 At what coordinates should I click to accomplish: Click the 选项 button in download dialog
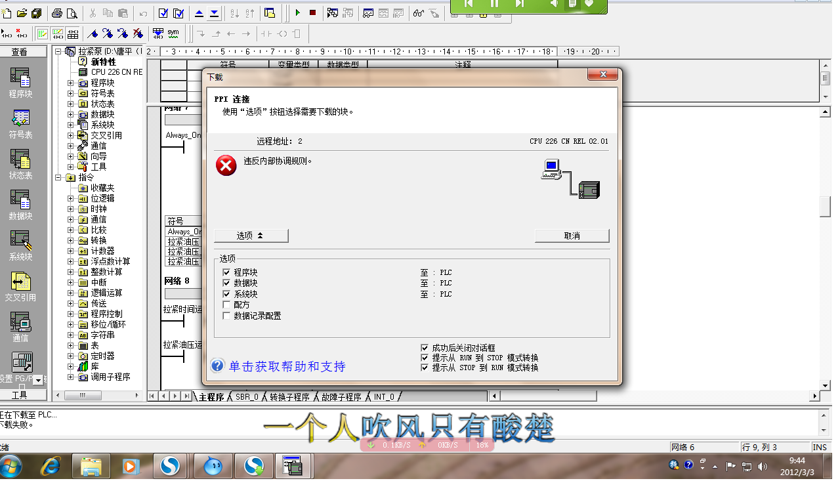(251, 236)
